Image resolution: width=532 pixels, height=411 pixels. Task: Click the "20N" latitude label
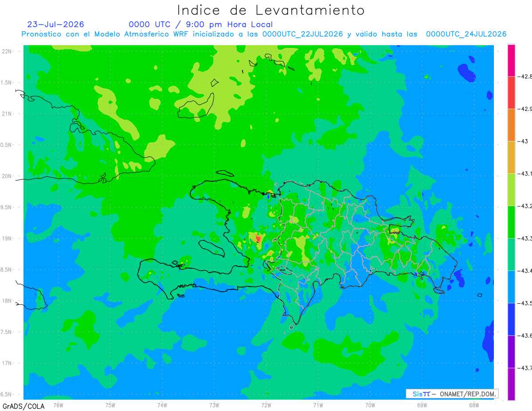pos(8,176)
